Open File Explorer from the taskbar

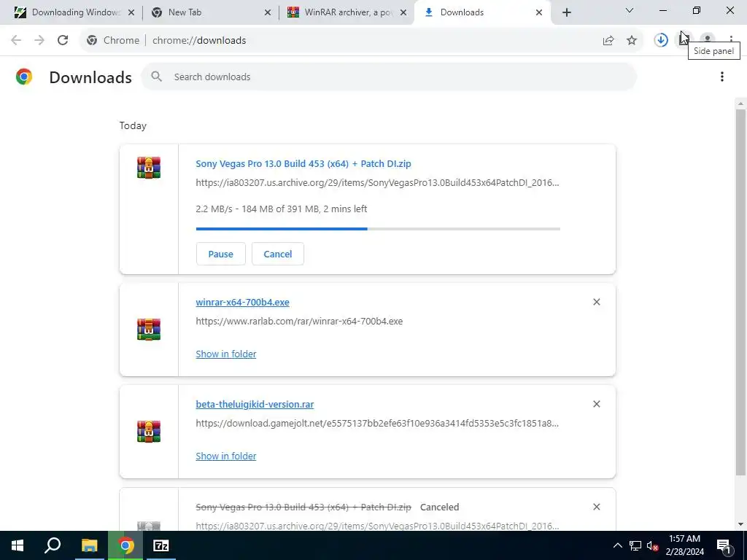(x=89, y=545)
